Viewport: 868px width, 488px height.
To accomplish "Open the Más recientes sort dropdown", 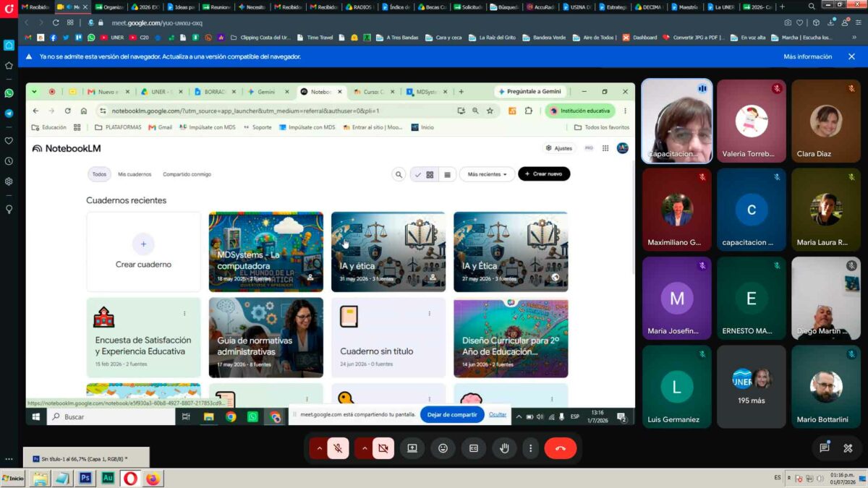I will point(487,174).
